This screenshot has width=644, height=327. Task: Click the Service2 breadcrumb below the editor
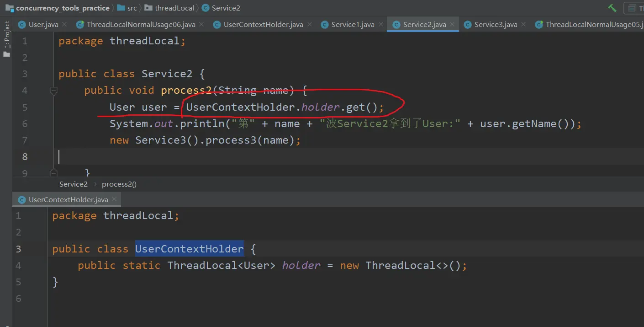73,184
